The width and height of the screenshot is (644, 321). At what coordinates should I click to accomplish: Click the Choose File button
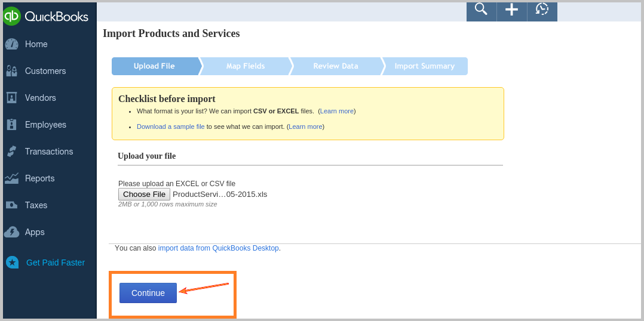coord(144,195)
